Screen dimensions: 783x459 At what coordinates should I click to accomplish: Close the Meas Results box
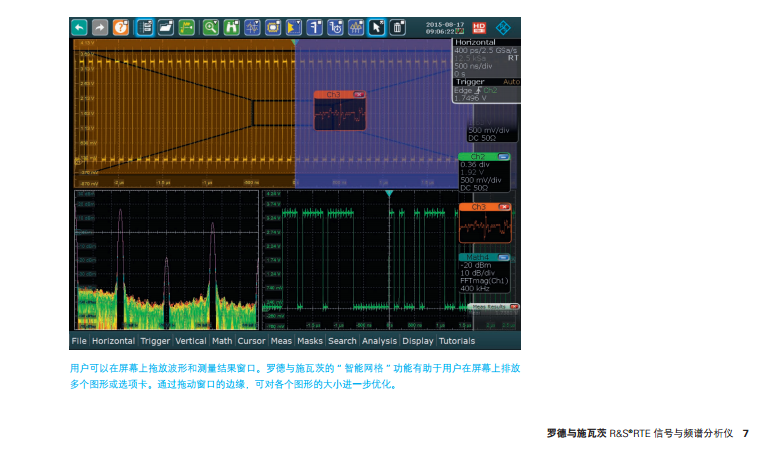click(514, 307)
